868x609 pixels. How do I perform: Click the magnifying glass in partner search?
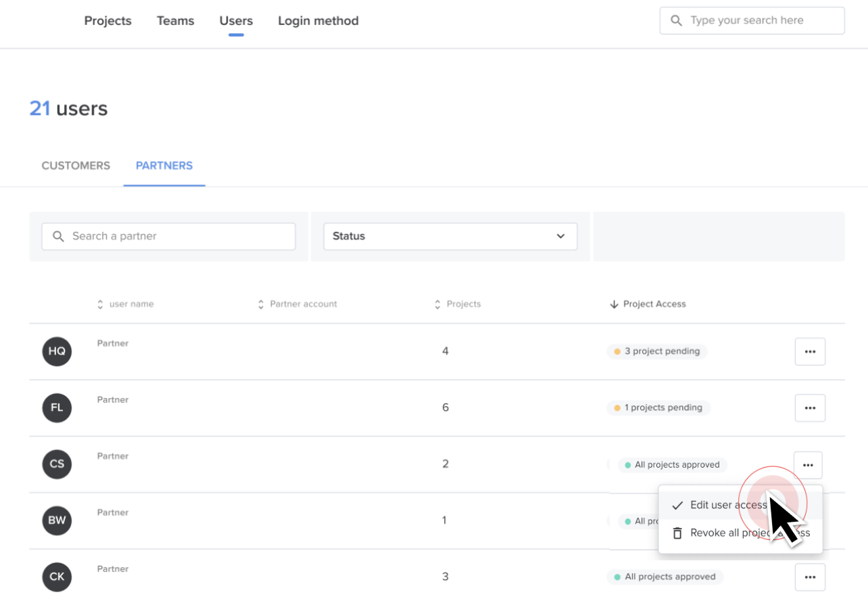[58, 236]
